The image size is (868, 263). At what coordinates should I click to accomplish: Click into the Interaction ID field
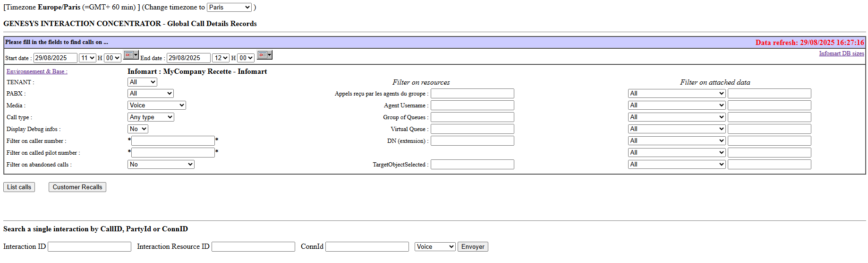89,247
